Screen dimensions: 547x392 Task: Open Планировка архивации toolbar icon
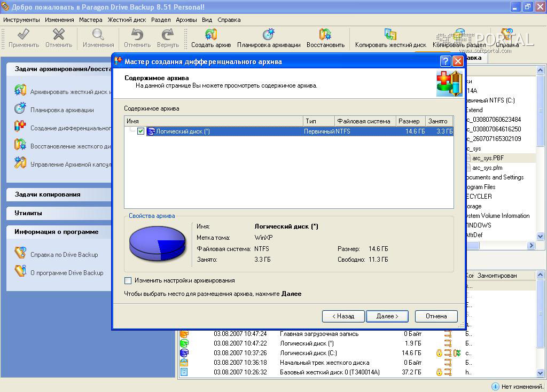click(x=269, y=35)
